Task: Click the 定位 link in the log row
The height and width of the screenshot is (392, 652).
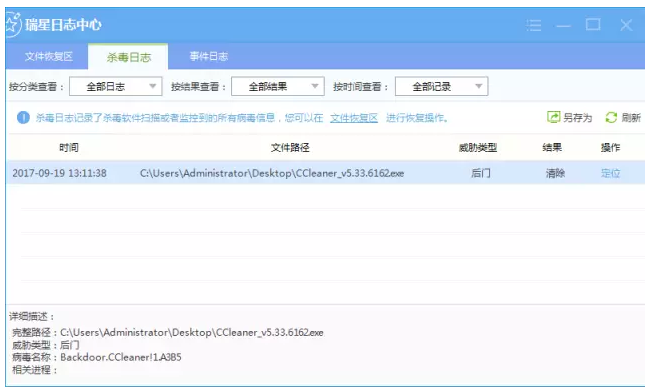Action: [x=610, y=173]
